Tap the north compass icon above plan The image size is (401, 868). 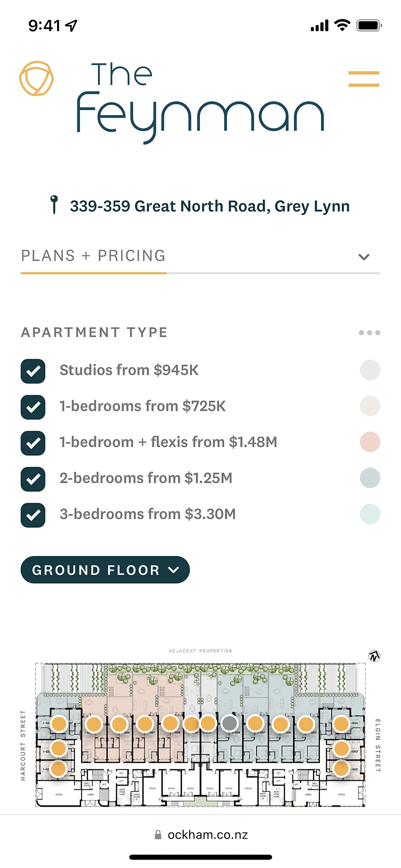coord(375,656)
